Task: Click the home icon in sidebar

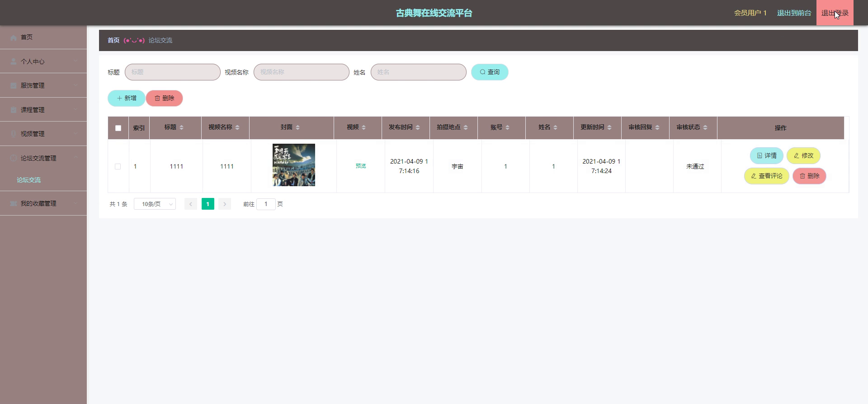Action: (14, 38)
